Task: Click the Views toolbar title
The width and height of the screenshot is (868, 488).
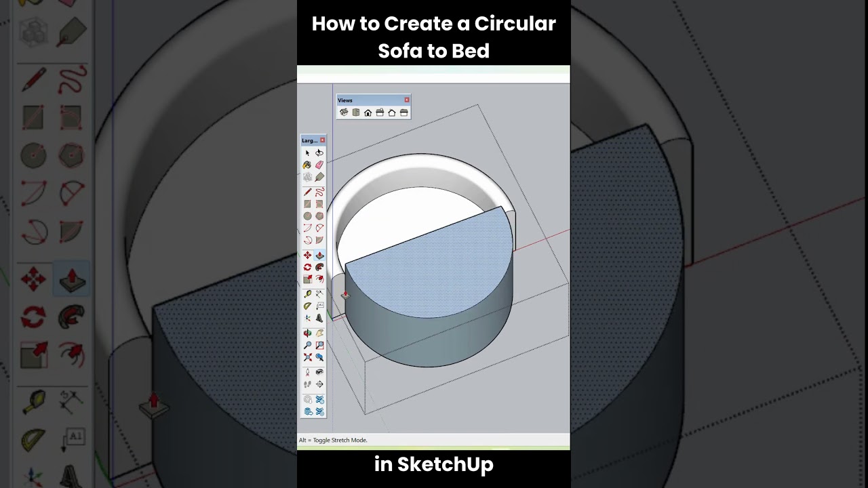Action: click(345, 100)
